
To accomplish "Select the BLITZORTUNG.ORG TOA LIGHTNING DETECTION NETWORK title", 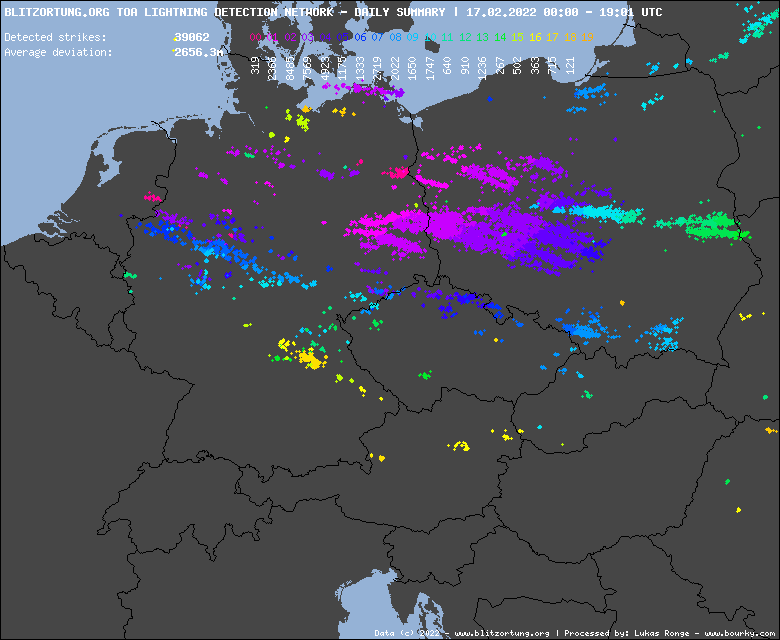I will click(169, 12).
